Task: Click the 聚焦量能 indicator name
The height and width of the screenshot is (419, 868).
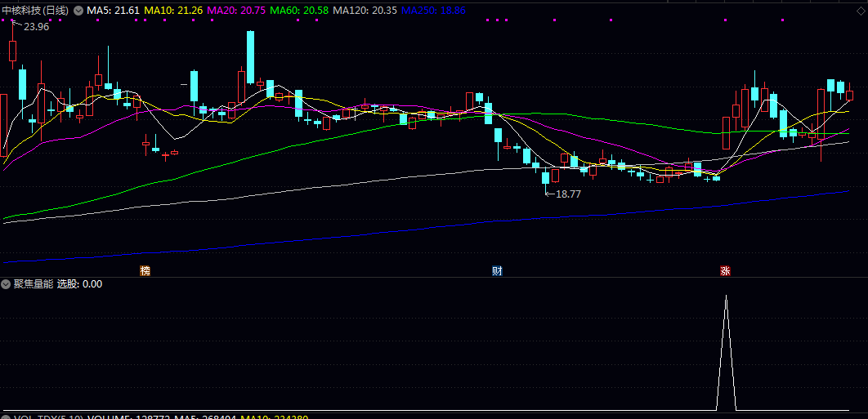Action: click(34, 284)
